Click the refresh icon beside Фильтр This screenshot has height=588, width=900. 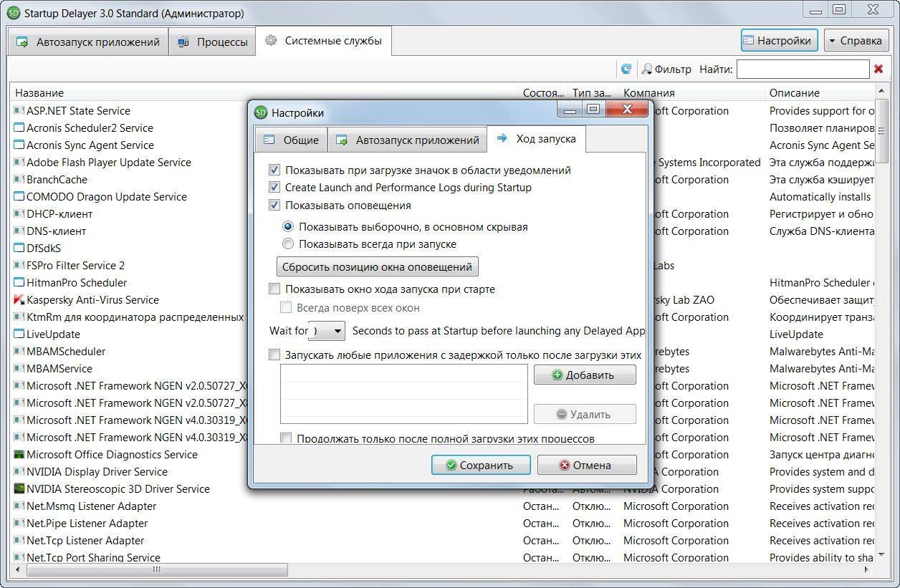point(626,69)
